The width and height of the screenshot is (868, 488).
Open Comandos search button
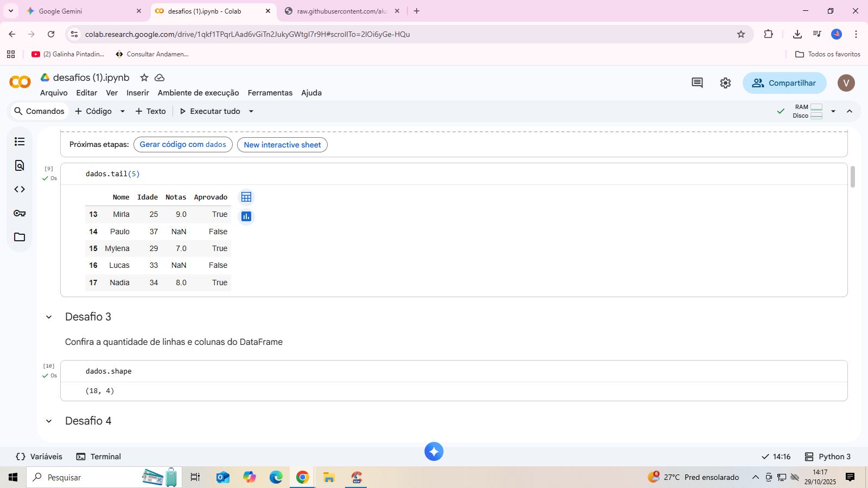coord(39,111)
